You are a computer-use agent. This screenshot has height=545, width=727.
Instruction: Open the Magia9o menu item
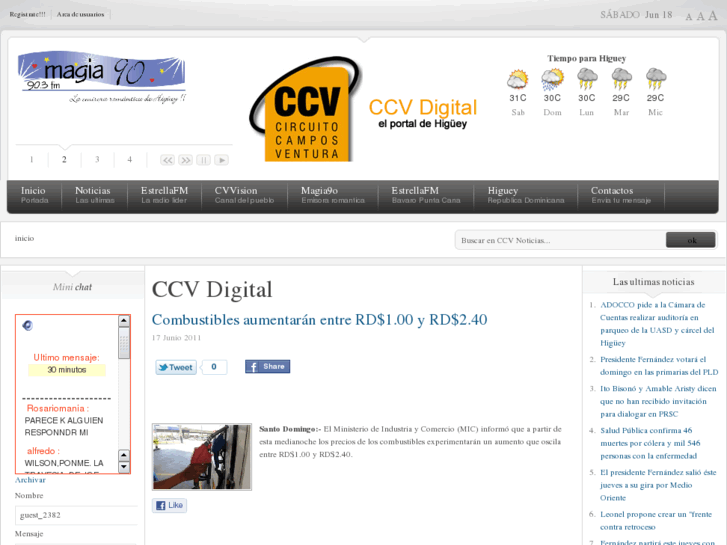(x=332, y=195)
